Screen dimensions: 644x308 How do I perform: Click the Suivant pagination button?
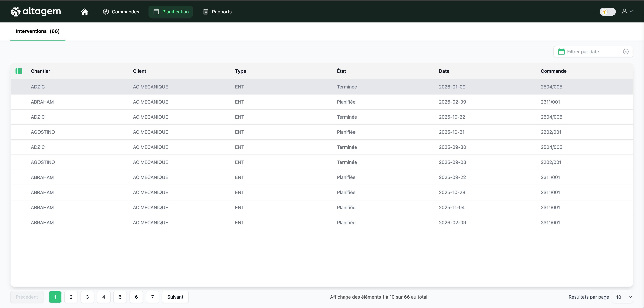175,297
